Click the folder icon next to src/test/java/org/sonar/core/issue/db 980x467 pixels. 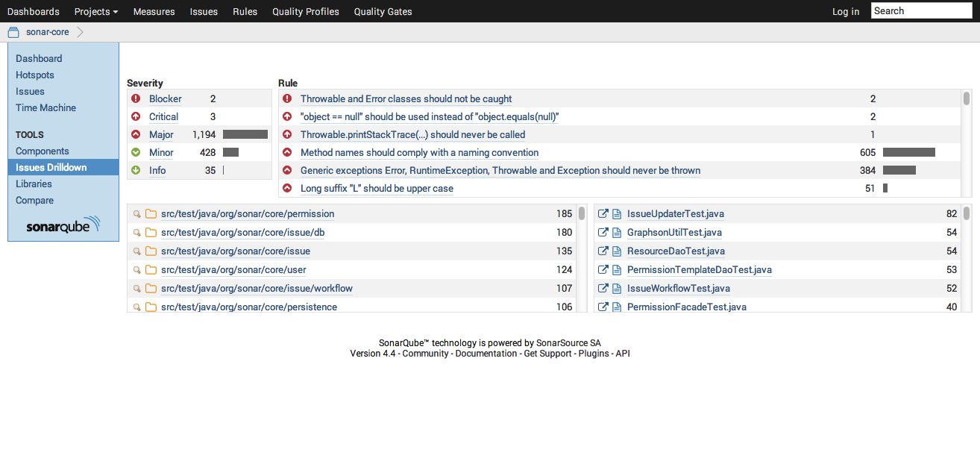151,233
